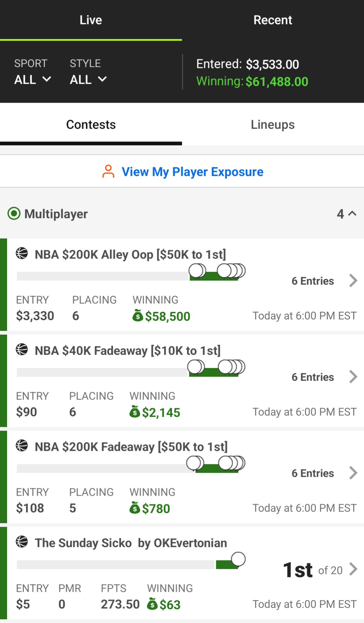Switch to the Lineups tab

pyautogui.click(x=273, y=125)
